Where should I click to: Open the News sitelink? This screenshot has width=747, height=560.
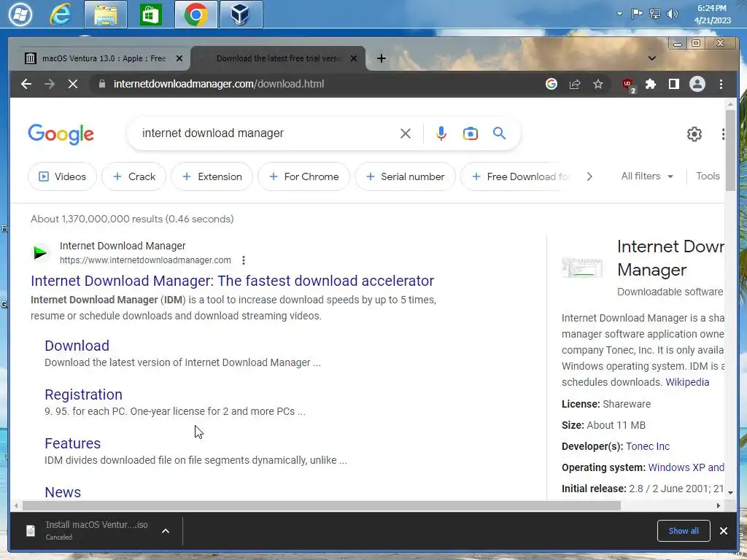pos(63,492)
